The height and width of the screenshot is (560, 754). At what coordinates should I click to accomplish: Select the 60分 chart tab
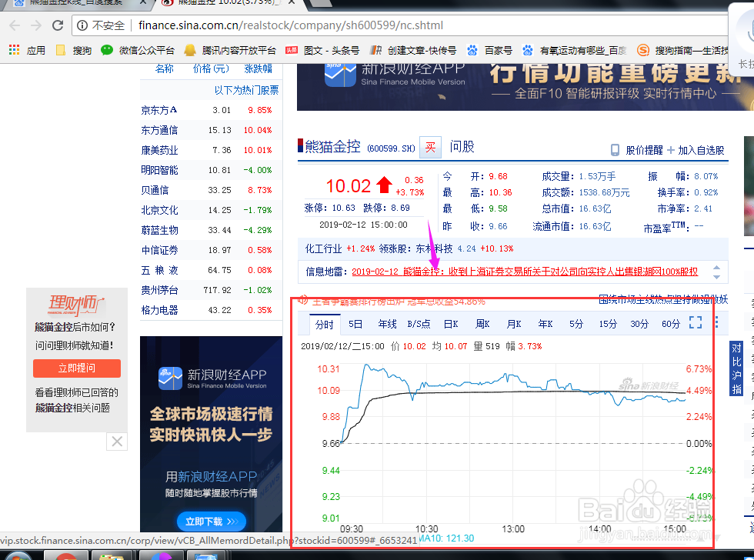click(x=671, y=324)
